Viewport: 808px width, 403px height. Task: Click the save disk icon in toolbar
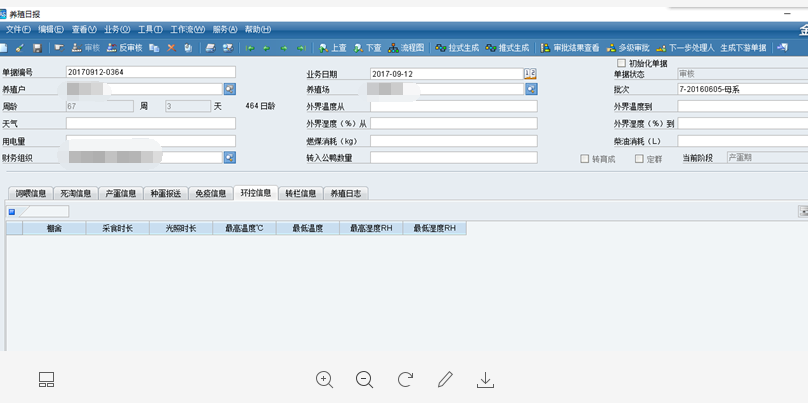click(x=37, y=48)
